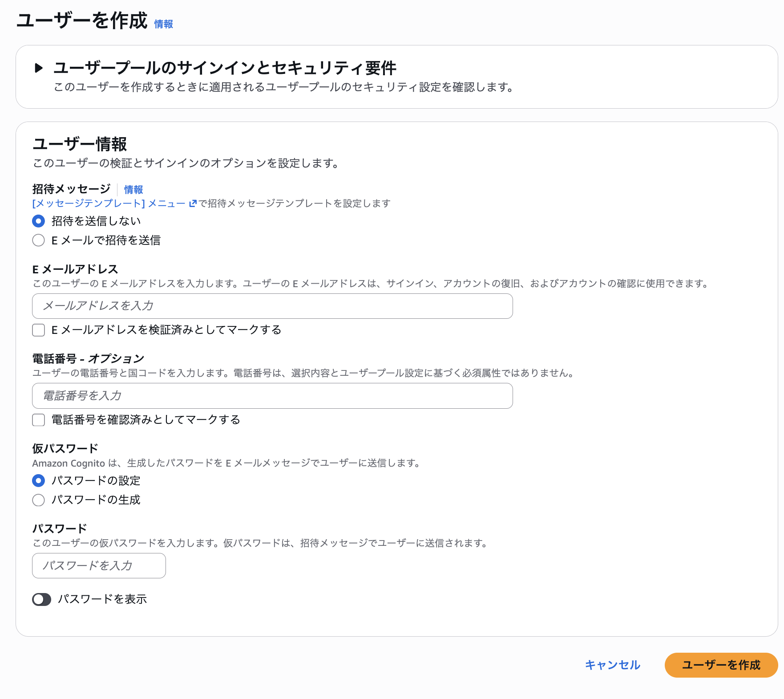The width and height of the screenshot is (784, 699).
Task: Toggle the パスワードを表示 switch
Action: tap(42, 599)
